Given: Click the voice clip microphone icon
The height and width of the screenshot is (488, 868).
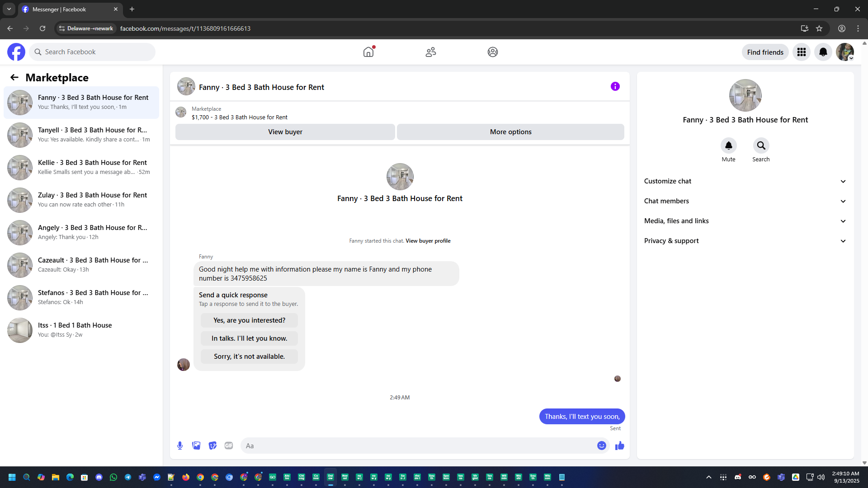Looking at the screenshot, I should 180,446.
